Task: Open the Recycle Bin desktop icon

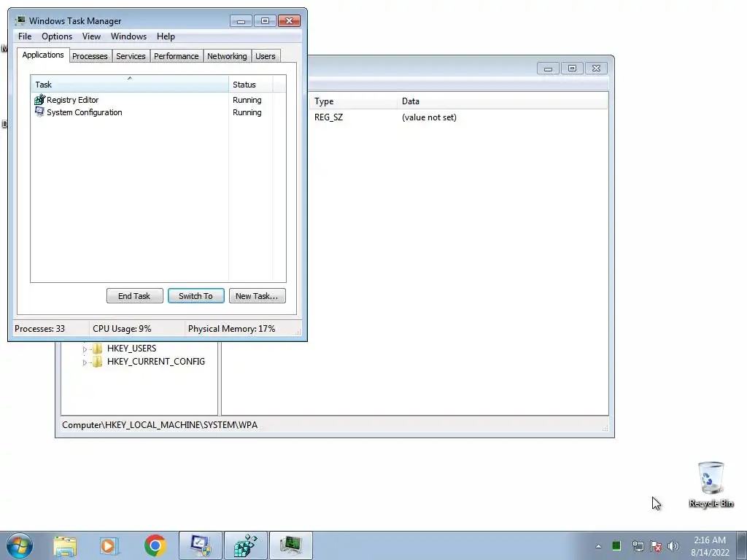Action: pyautogui.click(x=711, y=485)
